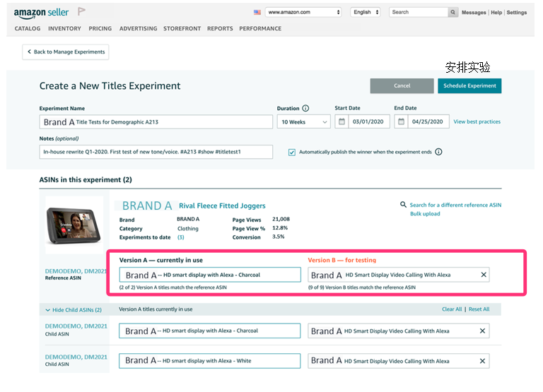Collapse the Hide Child ASINs section
This screenshot has width=543, height=392.
tap(73, 310)
